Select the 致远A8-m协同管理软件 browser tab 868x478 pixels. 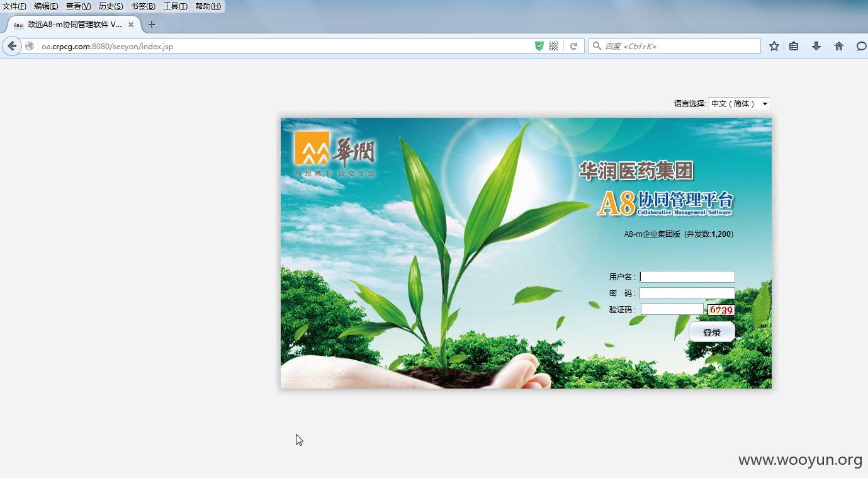pyautogui.click(x=74, y=25)
